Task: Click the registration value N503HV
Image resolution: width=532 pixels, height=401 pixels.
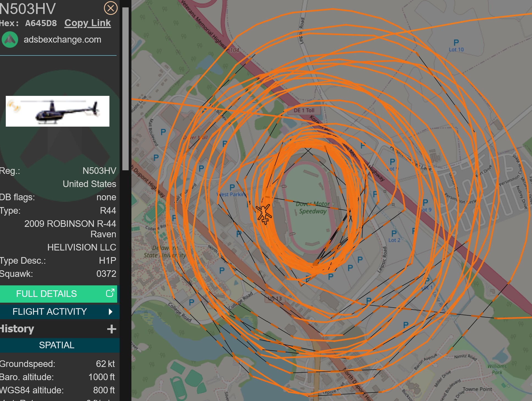Action: coord(99,171)
